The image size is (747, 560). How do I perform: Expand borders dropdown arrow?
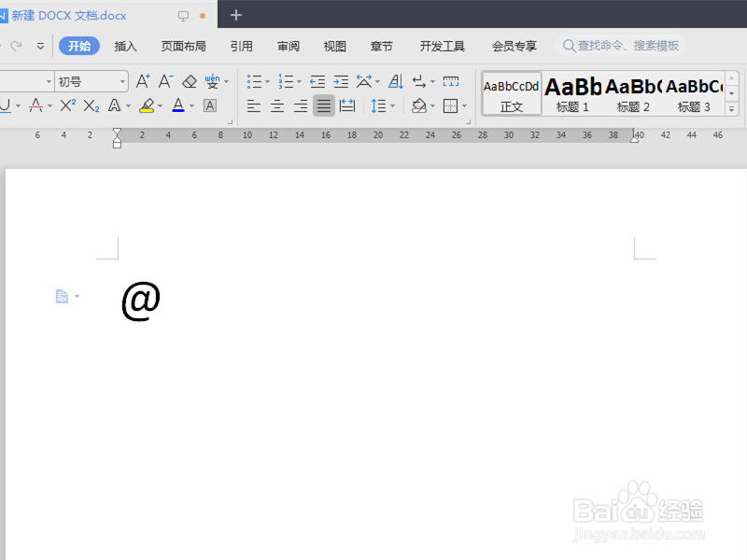[464, 105]
